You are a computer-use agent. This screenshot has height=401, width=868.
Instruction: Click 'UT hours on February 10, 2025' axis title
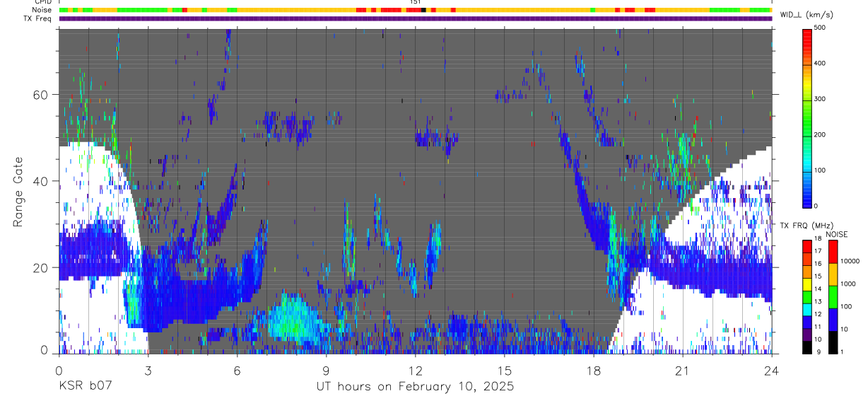(x=414, y=387)
